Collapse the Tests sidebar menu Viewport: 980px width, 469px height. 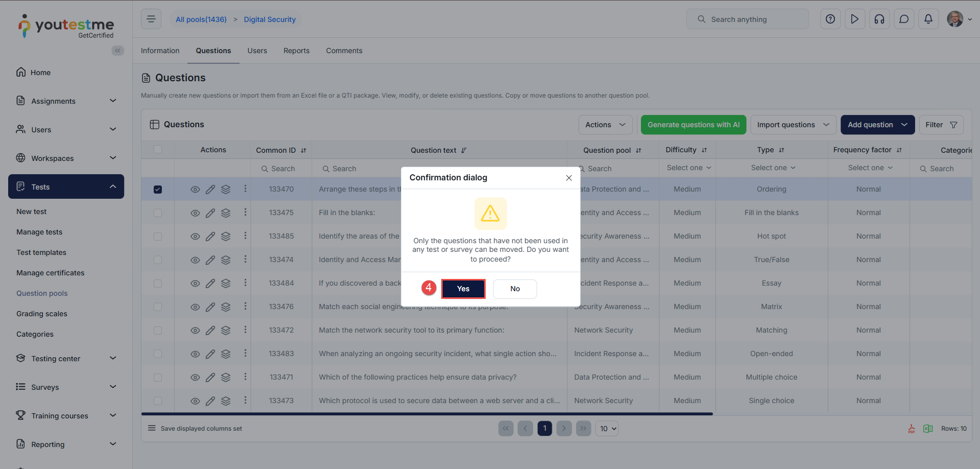[66, 186]
